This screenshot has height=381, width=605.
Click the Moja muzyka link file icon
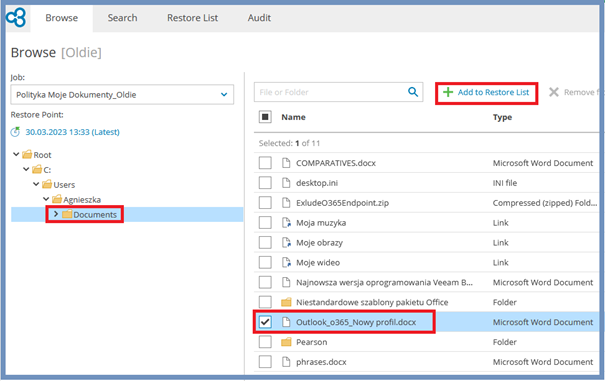286,223
